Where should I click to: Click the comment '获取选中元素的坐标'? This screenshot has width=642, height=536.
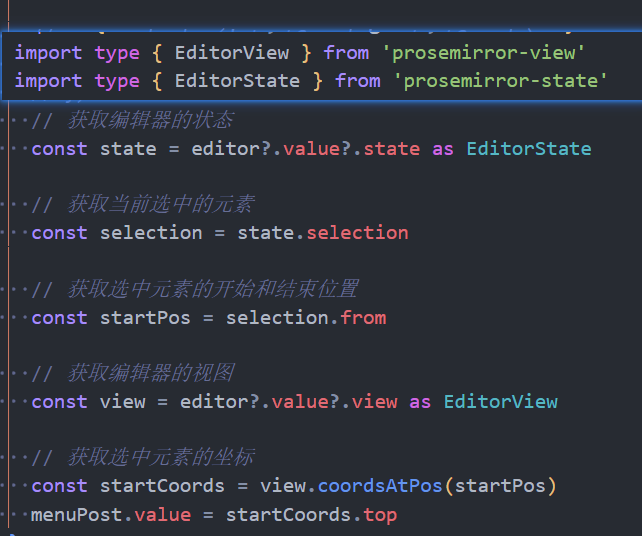pyautogui.click(x=160, y=457)
